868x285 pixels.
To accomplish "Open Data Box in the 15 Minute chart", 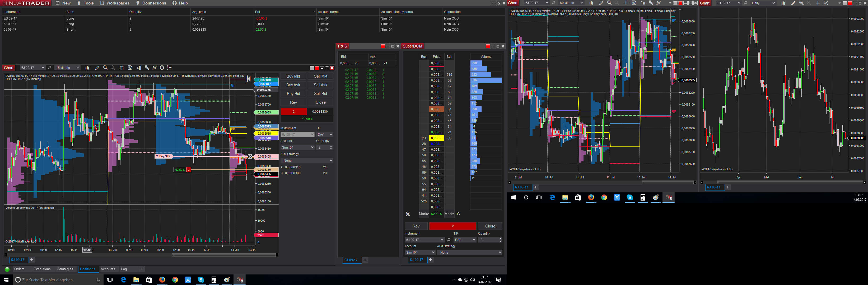I will (130, 68).
